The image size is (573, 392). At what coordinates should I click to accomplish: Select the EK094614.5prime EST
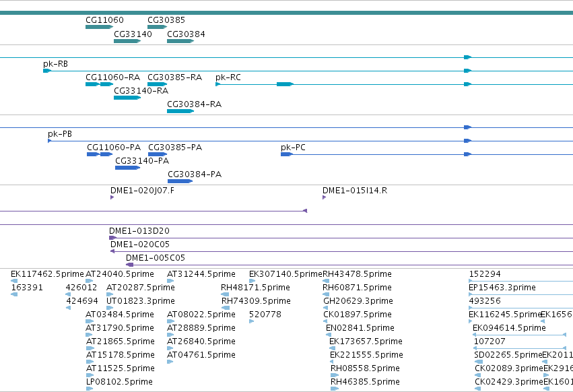tap(519, 335)
